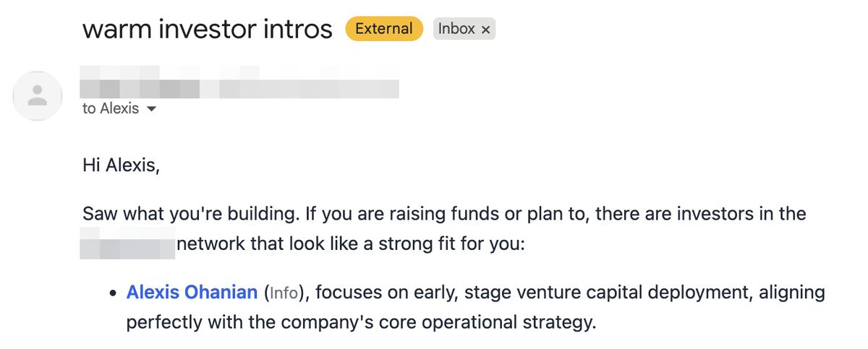Image resolution: width=868 pixels, height=349 pixels.
Task: Click the blurred sender name and address
Action: point(239,81)
